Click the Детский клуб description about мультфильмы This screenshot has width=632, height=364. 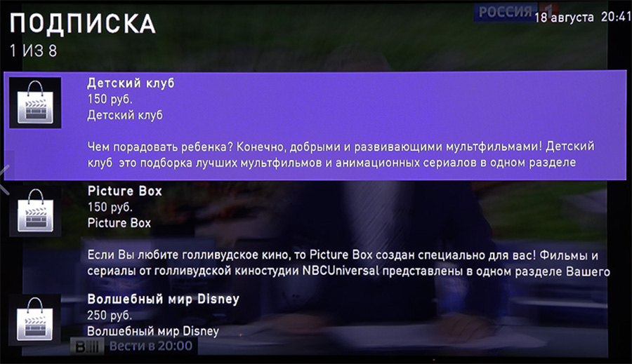pyautogui.click(x=341, y=155)
